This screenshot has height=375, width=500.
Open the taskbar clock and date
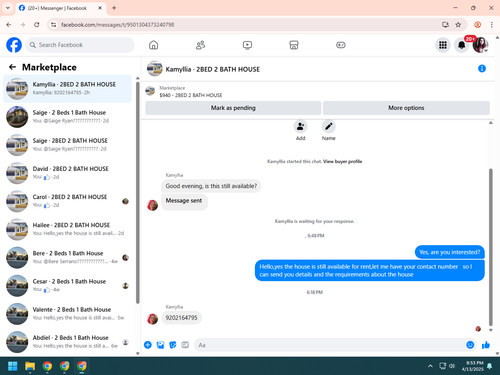click(473, 366)
